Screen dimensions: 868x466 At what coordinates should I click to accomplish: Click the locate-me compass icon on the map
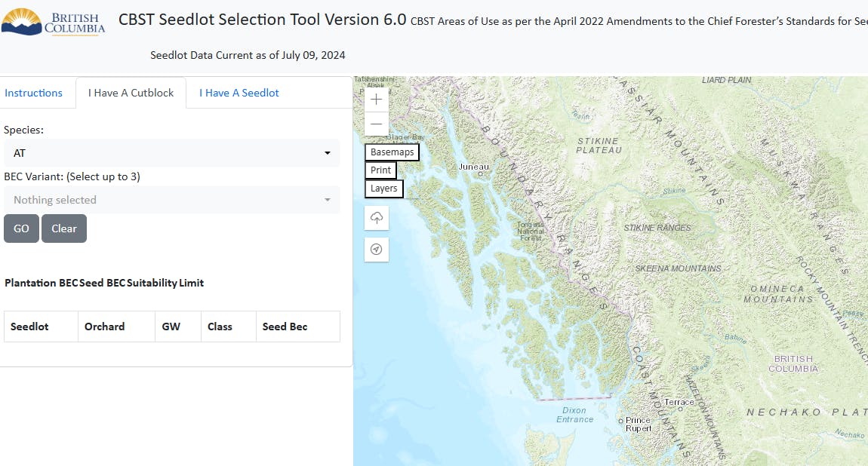click(x=376, y=249)
